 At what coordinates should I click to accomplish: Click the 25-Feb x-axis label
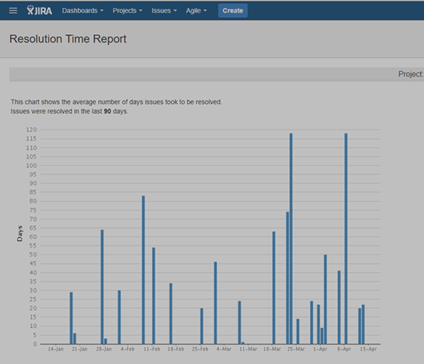coord(200,349)
